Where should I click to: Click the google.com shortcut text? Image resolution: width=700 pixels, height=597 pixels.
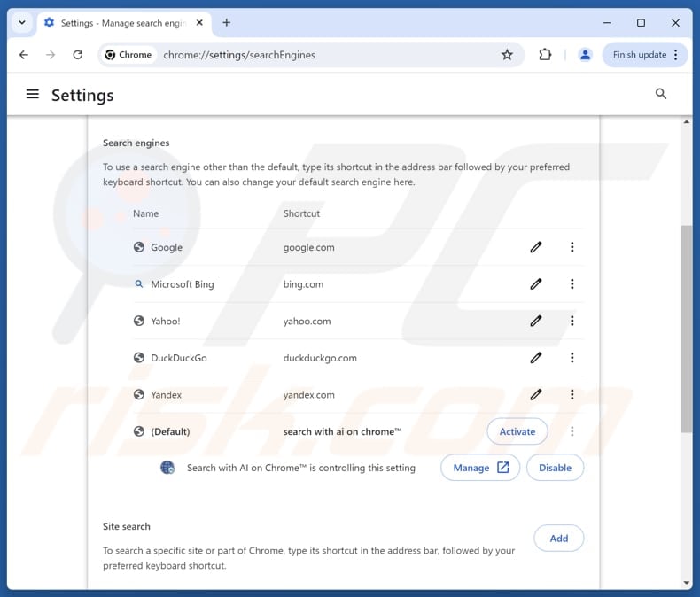pyautogui.click(x=308, y=248)
